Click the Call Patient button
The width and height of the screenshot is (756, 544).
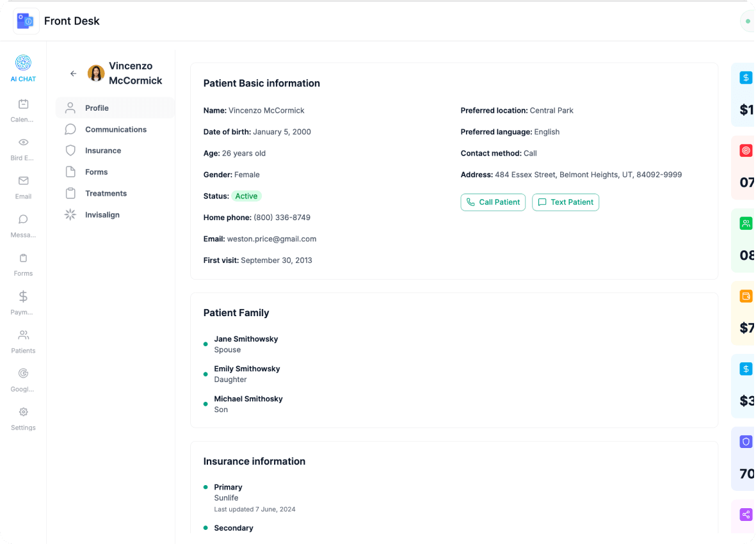[493, 202]
